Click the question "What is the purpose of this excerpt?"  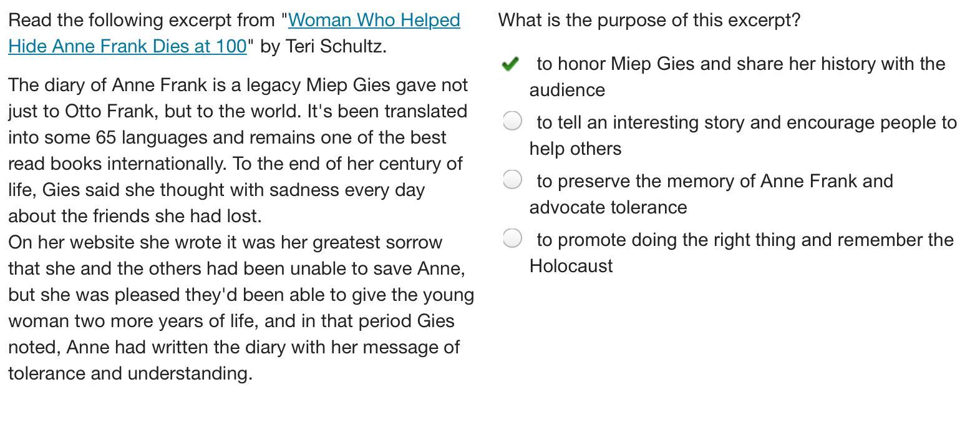649,20
